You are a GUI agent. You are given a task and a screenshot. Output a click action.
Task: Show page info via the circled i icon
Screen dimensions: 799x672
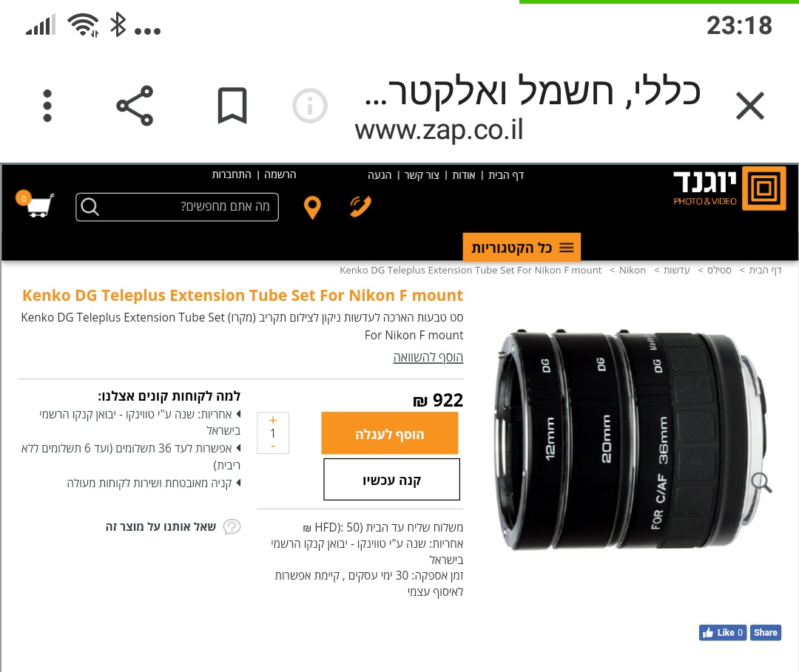pos(310,106)
